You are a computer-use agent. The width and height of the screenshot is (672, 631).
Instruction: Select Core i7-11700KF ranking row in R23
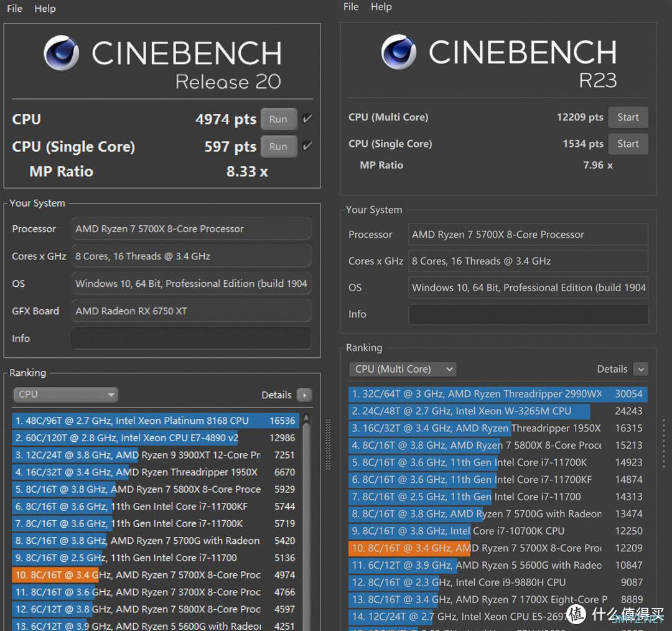498,480
